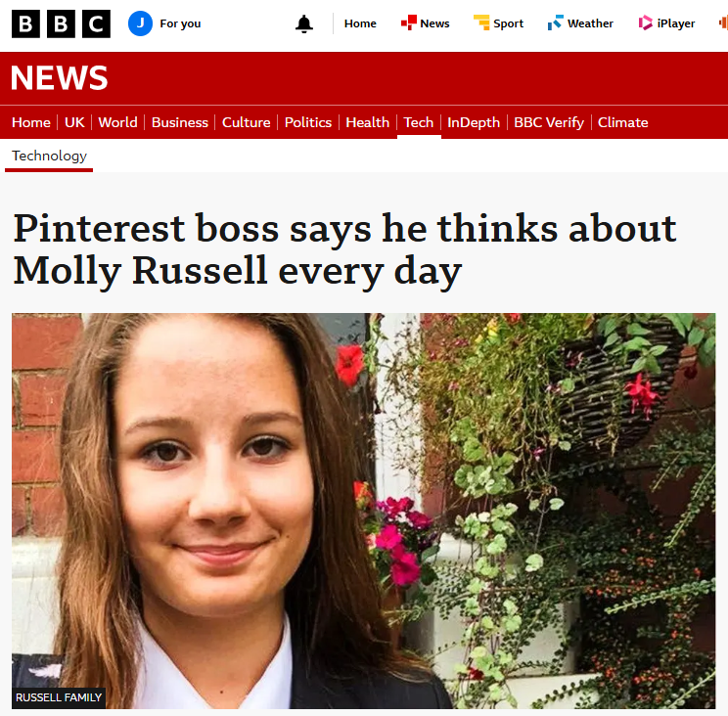Click the large NEWS banner title
Viewport: 728px width, 716px height.
60,78
